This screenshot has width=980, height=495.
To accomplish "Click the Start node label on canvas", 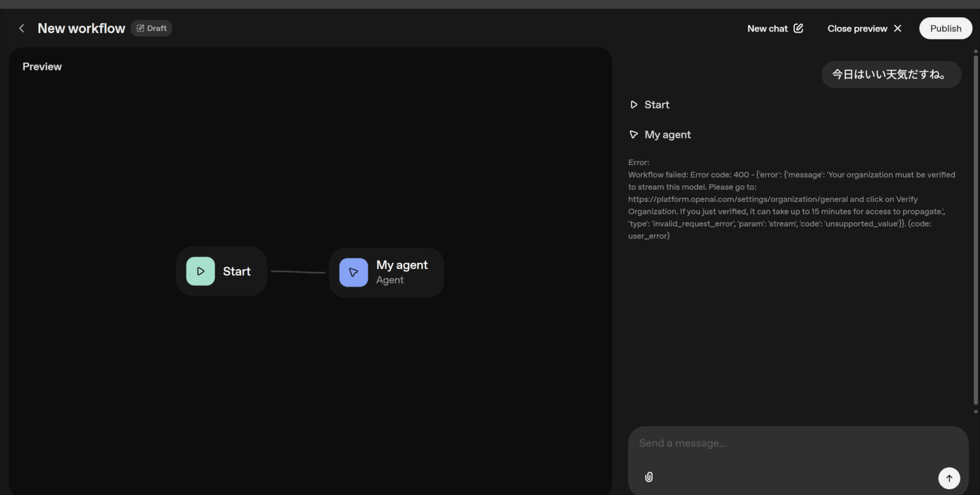I will 236,271.
